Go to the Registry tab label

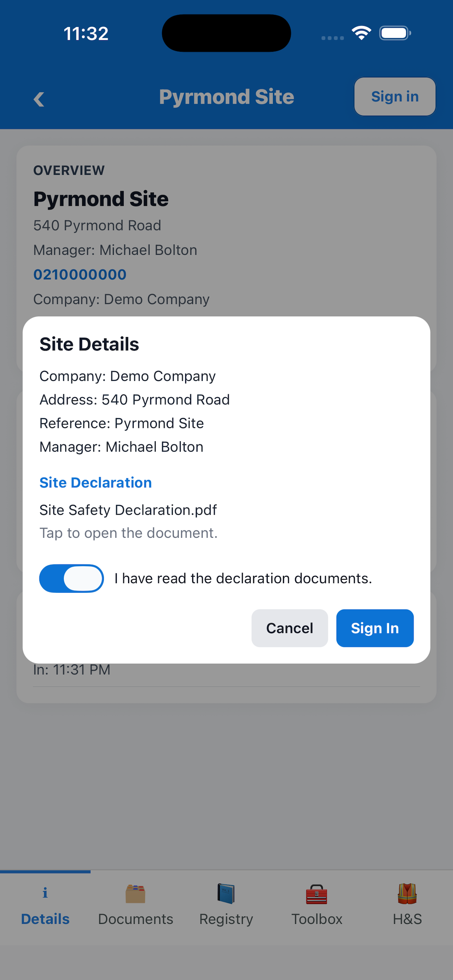pyautogui.click(x=226, y=919)
